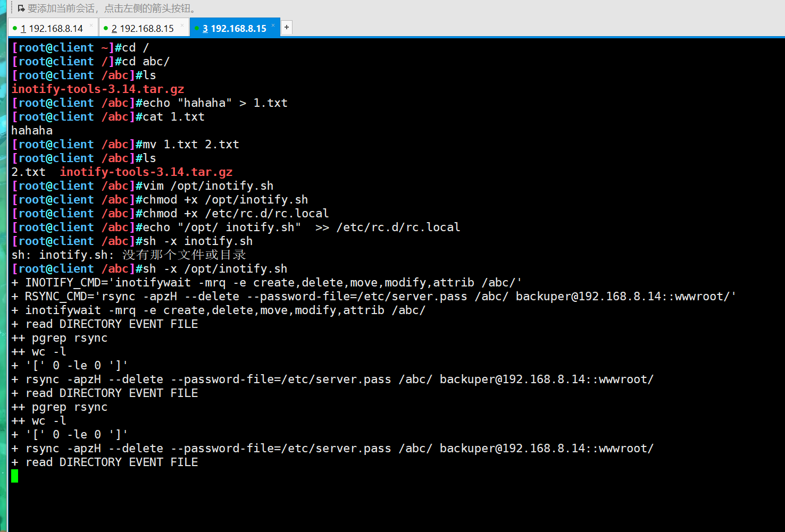Click the hint text about adding current session
The height and width of the screenshot is (532, 785).
pyautogui.click(x=113, y=9)
